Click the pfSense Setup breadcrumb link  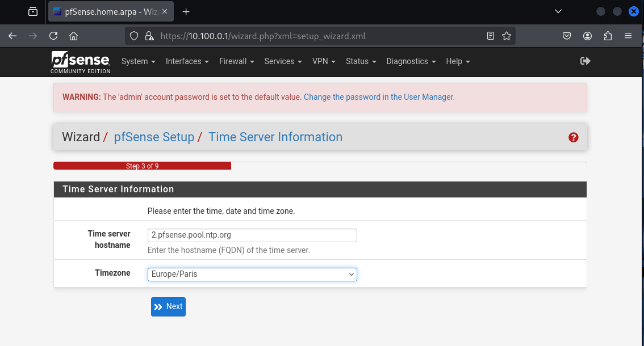coord(154,137)
